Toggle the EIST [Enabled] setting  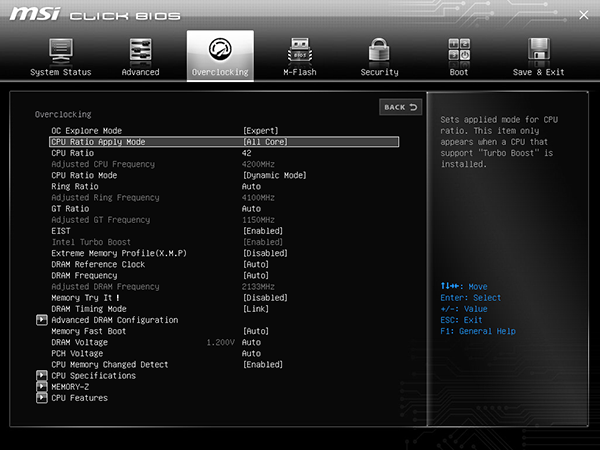click(x=263, y=231)
